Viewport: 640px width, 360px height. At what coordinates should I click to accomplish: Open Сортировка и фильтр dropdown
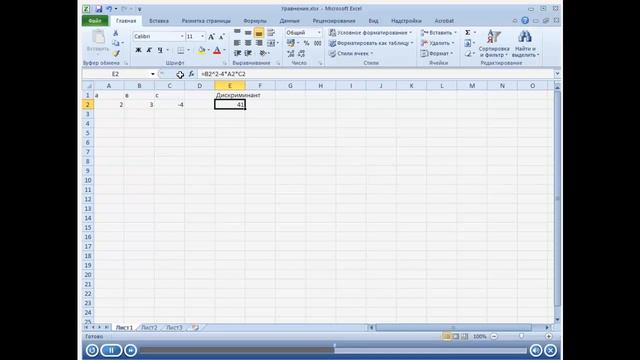tap(494, 44)
